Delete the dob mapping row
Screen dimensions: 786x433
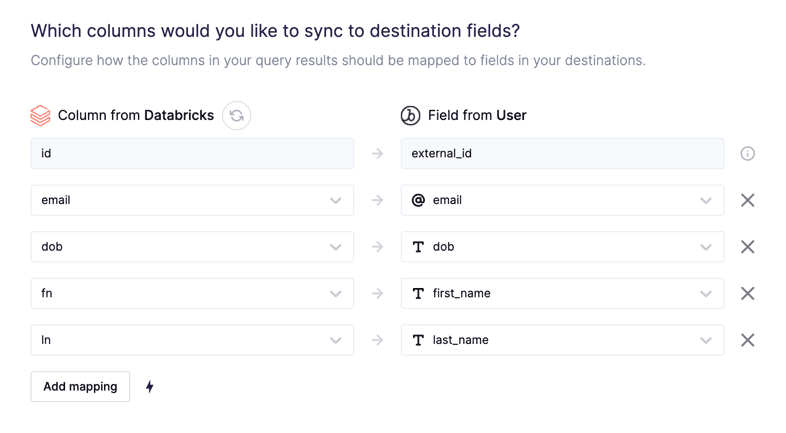point(747,247)
